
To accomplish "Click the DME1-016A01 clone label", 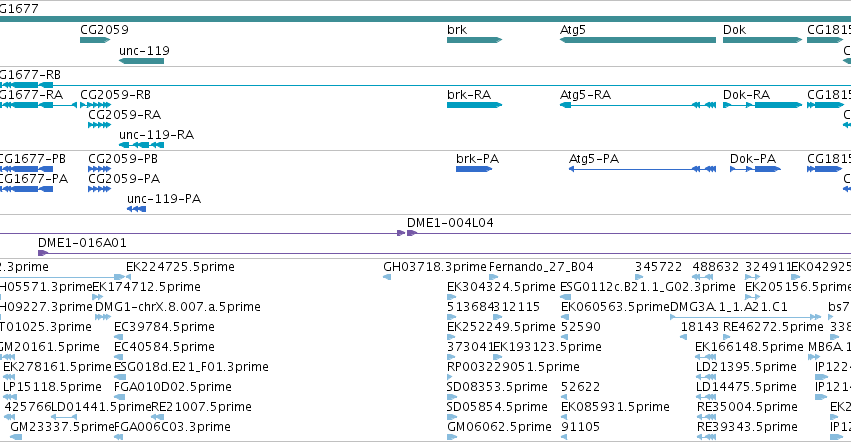I will point(82,243).
